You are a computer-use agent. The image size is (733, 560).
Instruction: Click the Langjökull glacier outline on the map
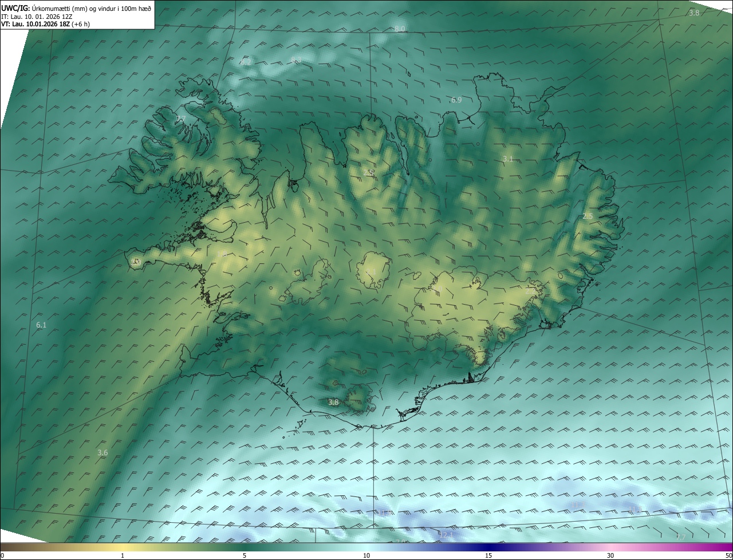[306, 281]
